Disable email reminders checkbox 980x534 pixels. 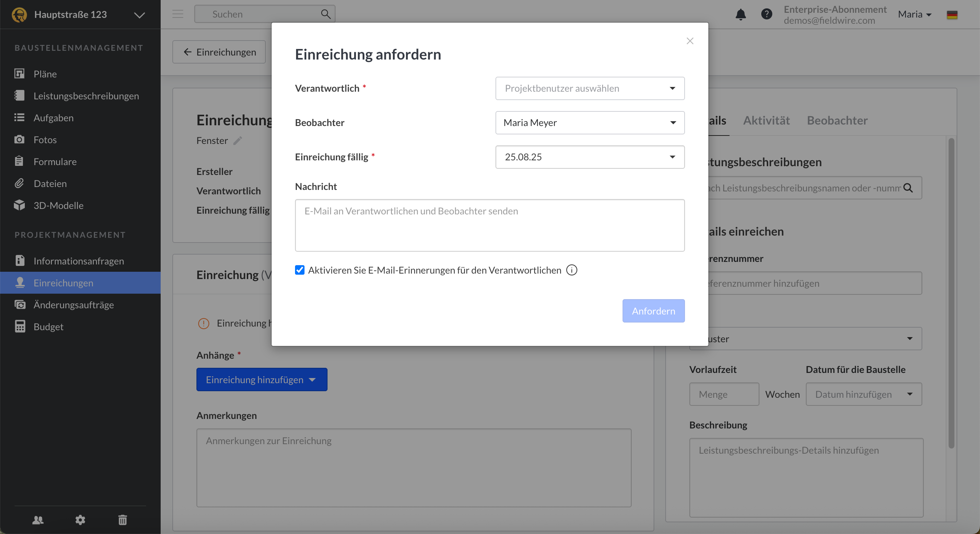(x=300, y=270)
